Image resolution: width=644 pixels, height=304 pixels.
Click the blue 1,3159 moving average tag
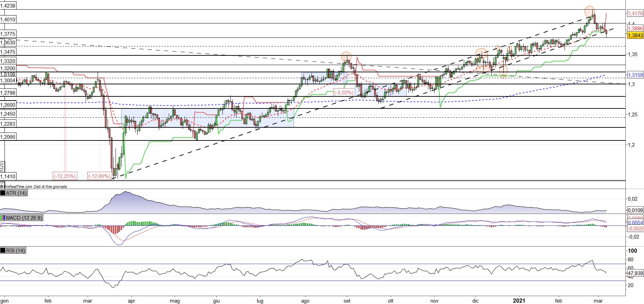[635, 75]
